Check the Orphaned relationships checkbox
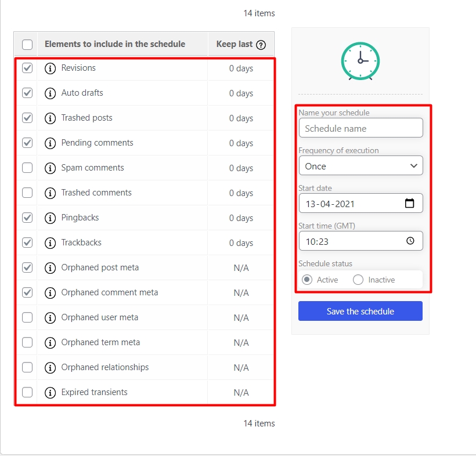This screenshot has height=456, width=476. click(x=27, y=367)
